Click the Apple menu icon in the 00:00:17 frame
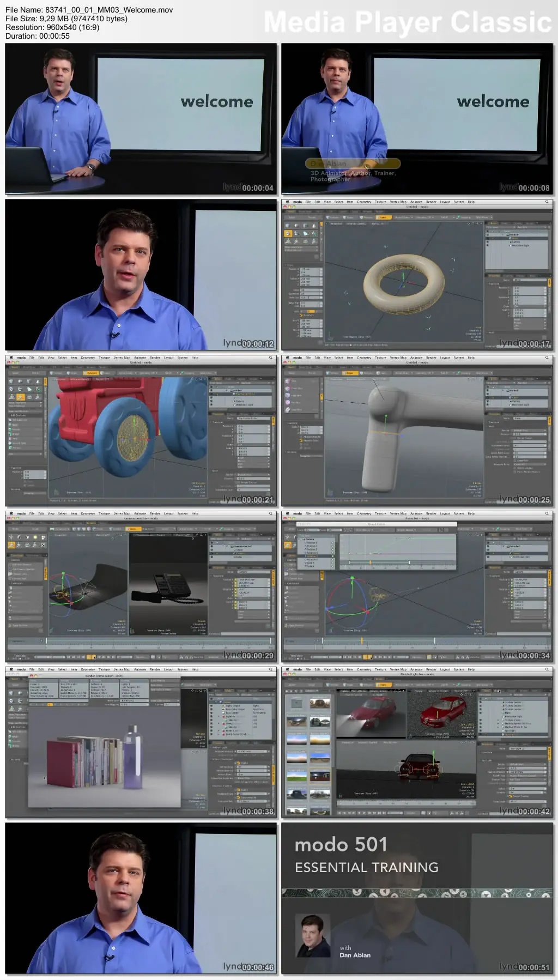The height and width of the screenshot is (980, 558). point(287,202)
